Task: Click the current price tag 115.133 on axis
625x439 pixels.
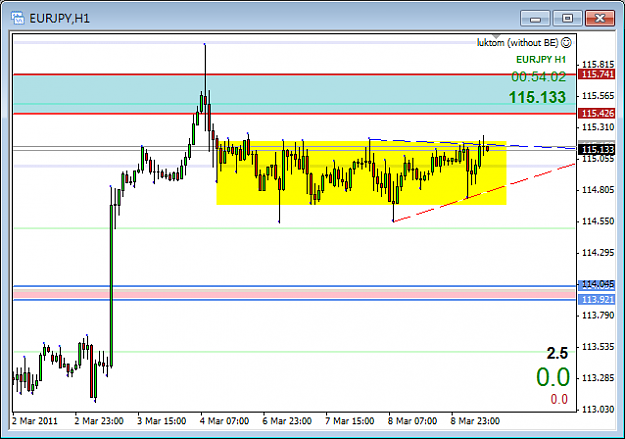Action: [x=597, y=150]
